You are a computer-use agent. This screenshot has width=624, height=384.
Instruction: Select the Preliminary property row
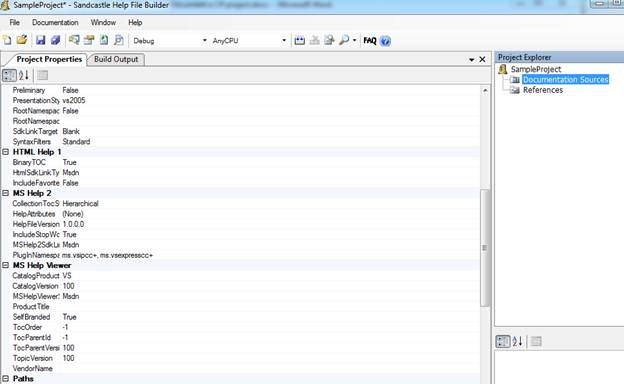240,90
